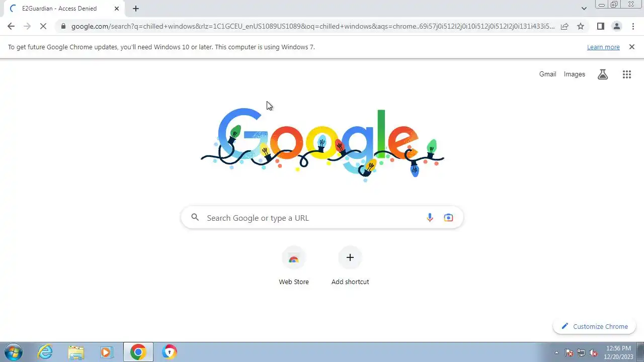
Task: Expand the tab search chevron
Action: pos(584,9)
